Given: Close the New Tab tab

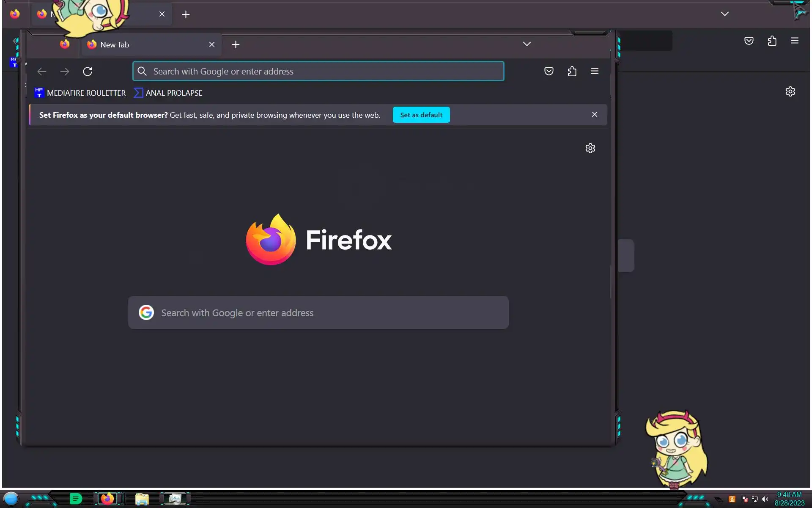Looking at the screenshot, I should (211, 44).
